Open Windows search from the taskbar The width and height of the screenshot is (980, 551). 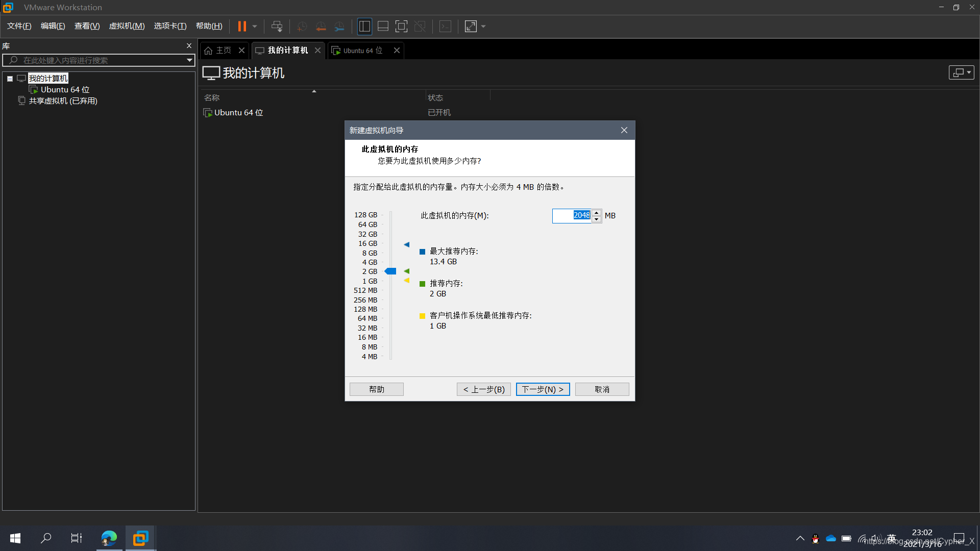(46, 538)
